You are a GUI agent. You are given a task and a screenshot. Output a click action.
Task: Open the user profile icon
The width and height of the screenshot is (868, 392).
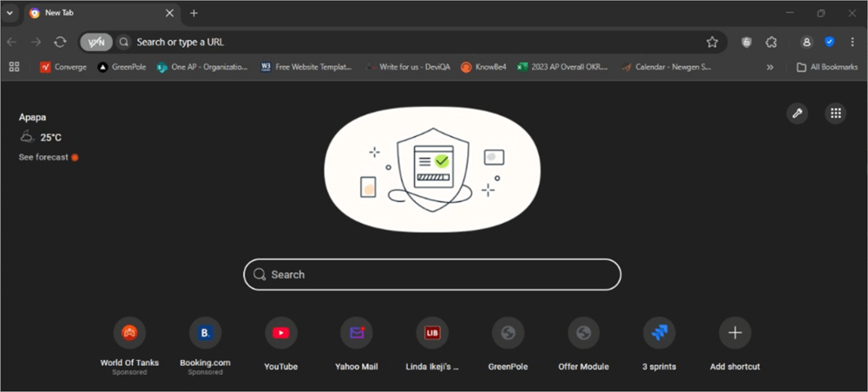point(807,42)
